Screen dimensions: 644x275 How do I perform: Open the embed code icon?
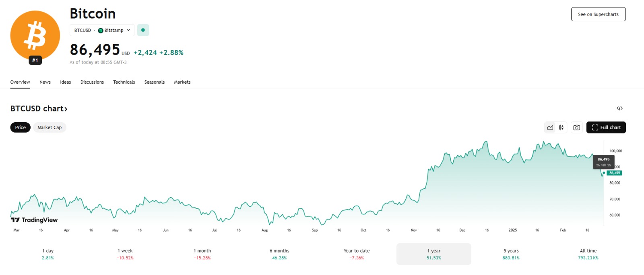pyautogui.click(x=619, y=108)
